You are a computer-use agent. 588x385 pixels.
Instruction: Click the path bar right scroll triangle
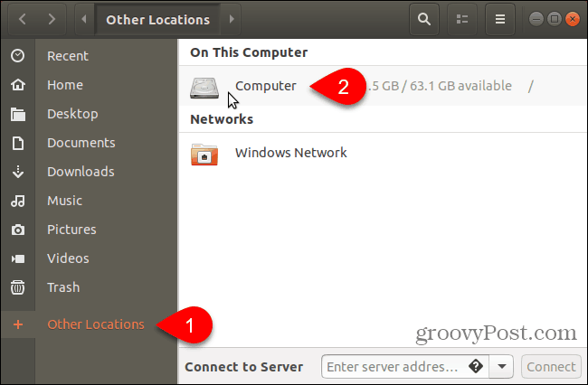[x=232, y=19]
